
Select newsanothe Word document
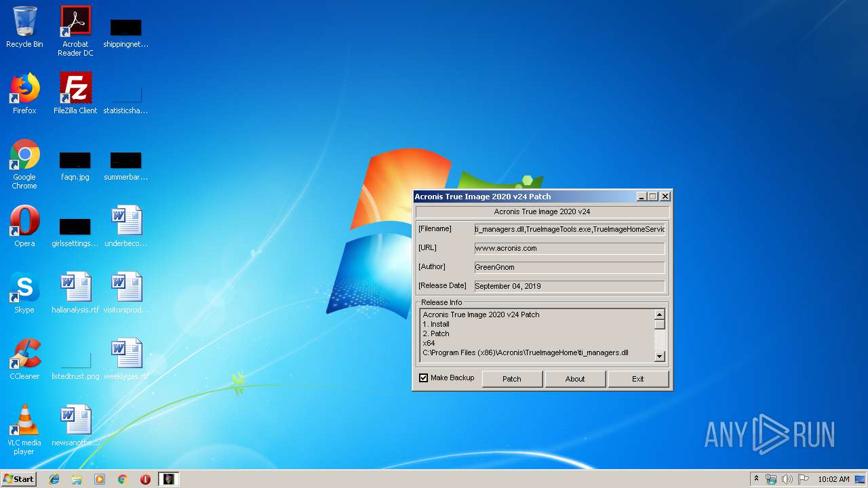[75, 426]
